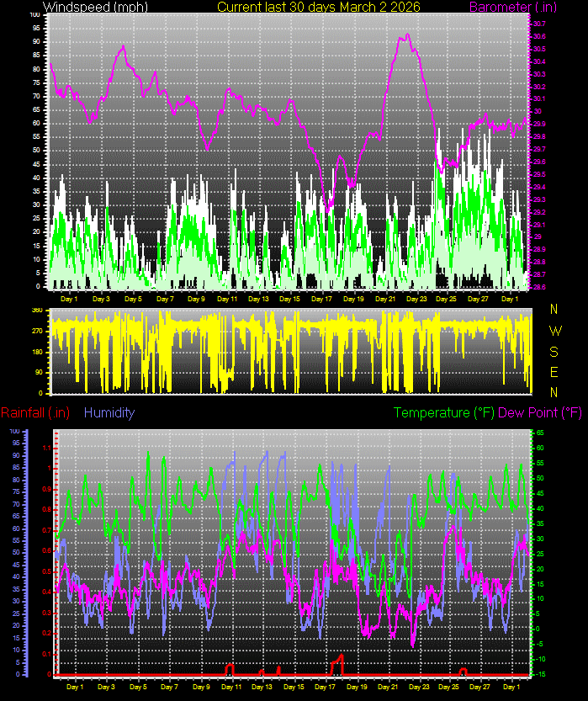588x701 pixels.
Task: Click the E compass direction letter
Action: point(554,372)
